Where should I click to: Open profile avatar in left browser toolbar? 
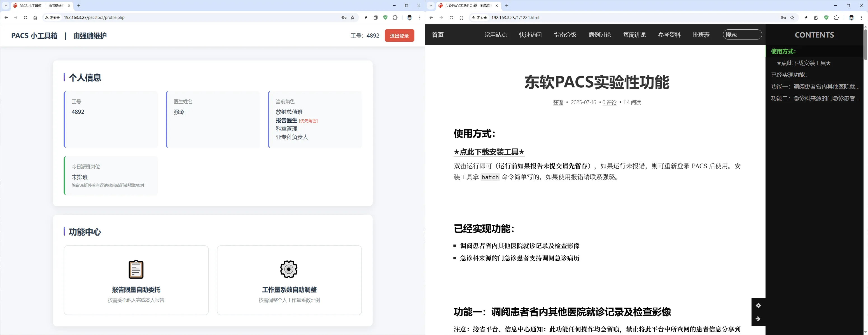point(409,18)
